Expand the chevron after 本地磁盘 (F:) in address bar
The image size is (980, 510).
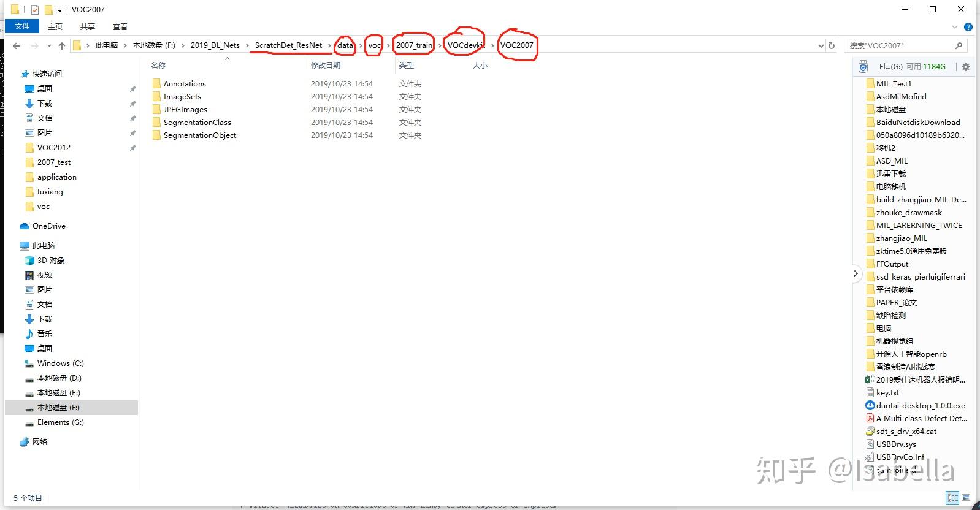coord(183,45)
